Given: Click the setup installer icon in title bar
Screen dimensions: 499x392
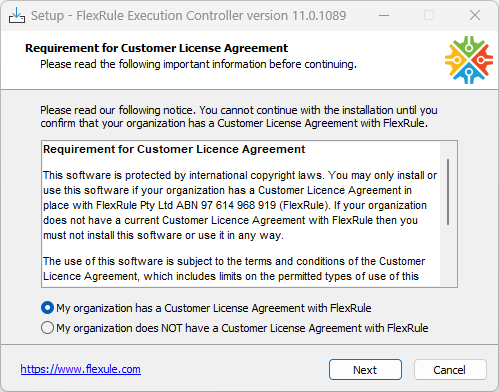Looking at the screenshot, I should click(x=17, y=15).
